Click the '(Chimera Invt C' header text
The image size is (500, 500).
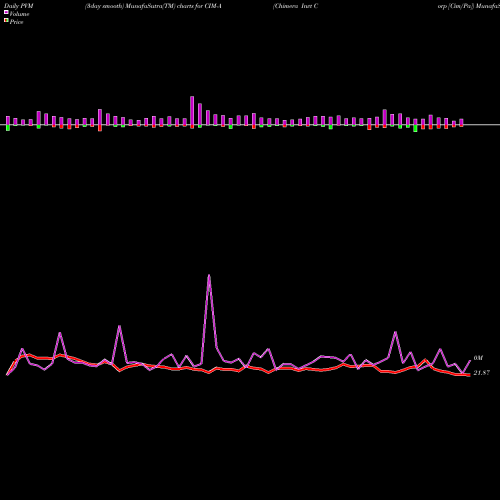click(295, 6)
